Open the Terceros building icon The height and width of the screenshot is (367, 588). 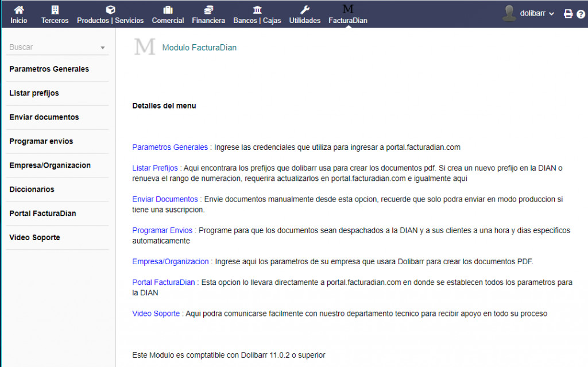pos(55,10)
